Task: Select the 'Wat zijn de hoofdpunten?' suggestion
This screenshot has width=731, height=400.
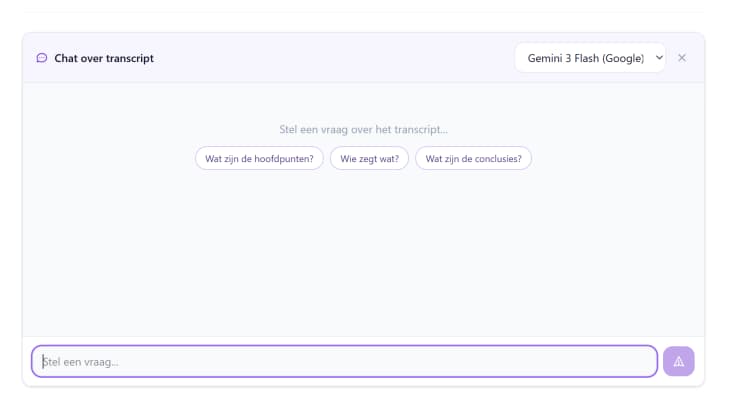Action: point(259,159)
